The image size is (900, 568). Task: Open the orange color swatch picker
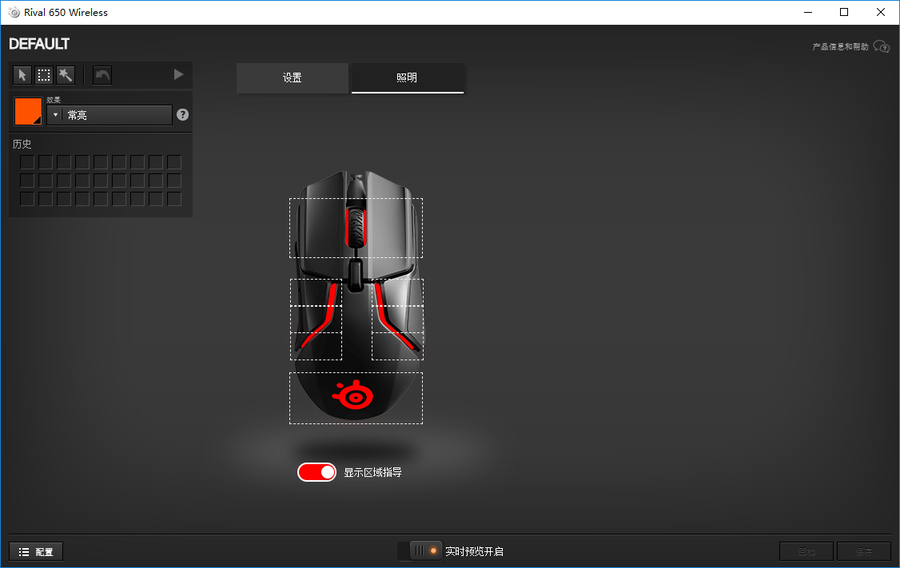coord(28,111)
